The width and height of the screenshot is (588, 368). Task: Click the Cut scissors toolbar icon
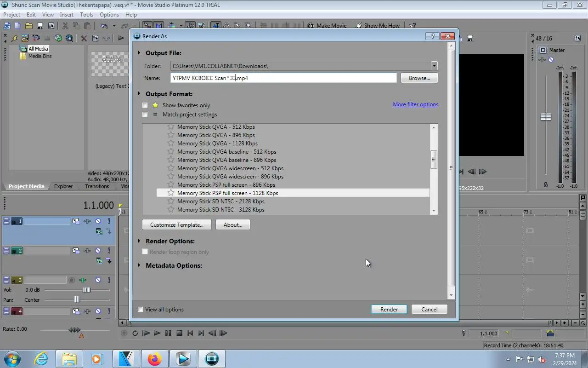[65, 26]
